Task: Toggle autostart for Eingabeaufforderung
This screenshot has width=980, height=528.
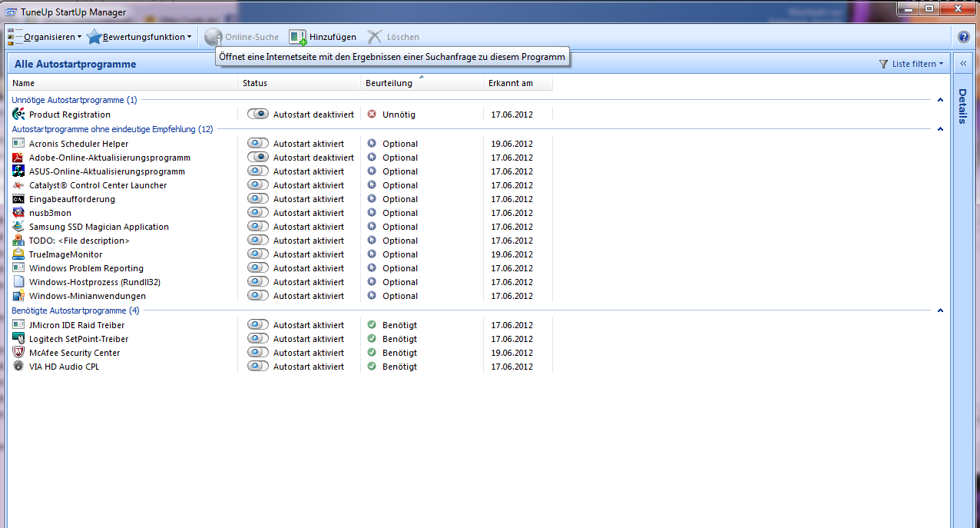Action: (x=258, y=199)
